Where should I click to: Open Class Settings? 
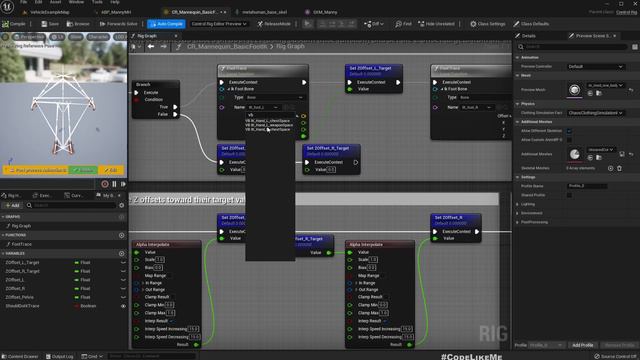click(488, 24)
